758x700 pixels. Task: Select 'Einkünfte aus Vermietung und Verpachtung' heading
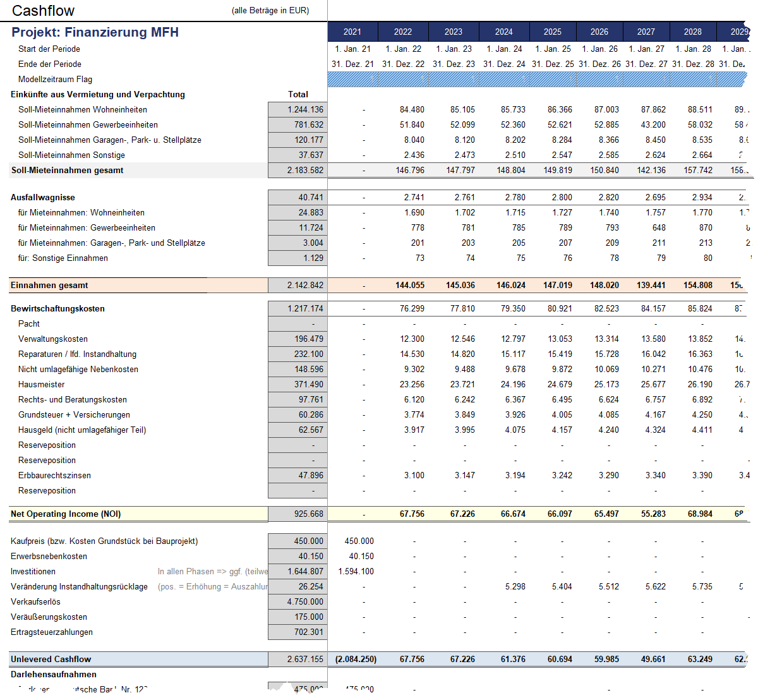pyautogui.click(x=98, y=94)
